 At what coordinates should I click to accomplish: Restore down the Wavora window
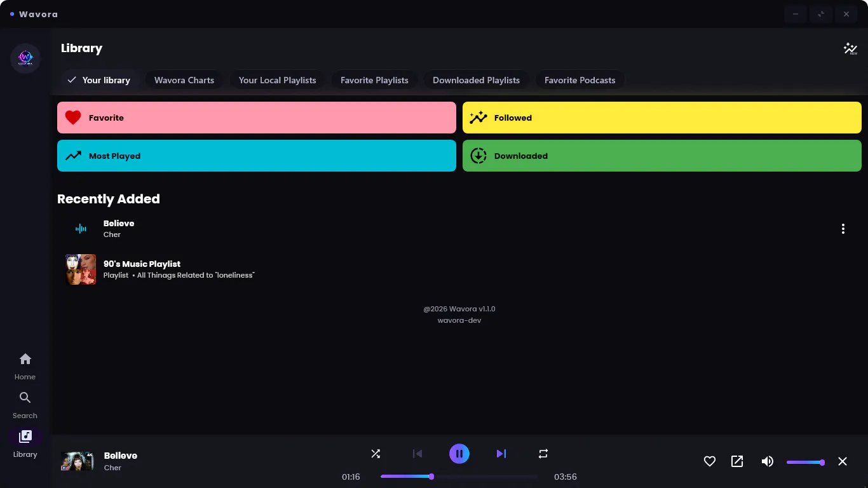point(821,14)
